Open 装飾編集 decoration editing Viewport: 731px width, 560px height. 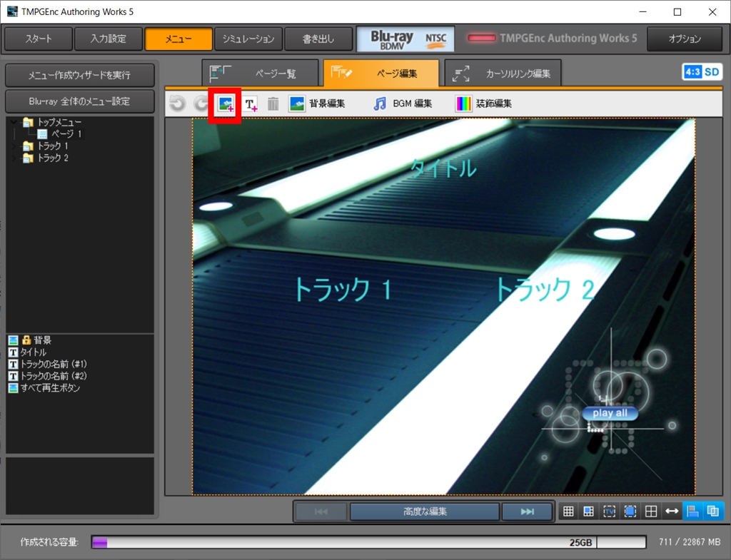(x=483, y=103)
